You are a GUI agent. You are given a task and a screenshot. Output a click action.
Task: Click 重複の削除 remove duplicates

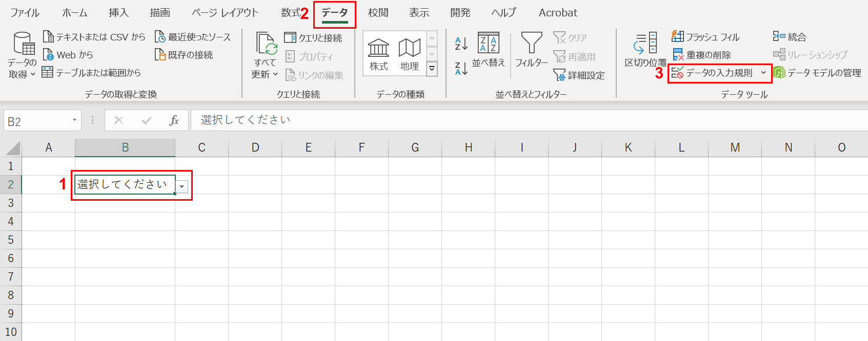click(x=701, y=55)
